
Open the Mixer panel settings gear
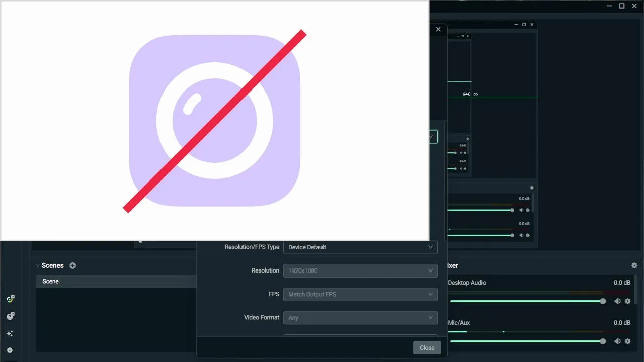point(634,265)
